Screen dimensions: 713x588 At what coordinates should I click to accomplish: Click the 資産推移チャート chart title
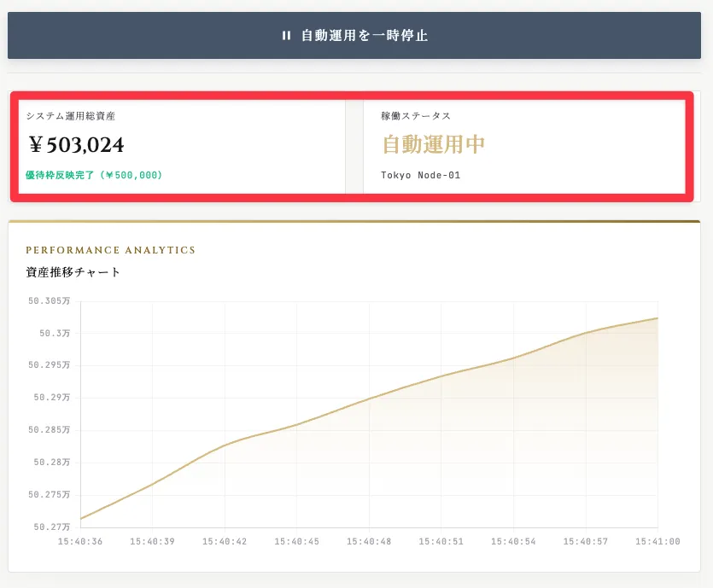click(x=73, y=272)
